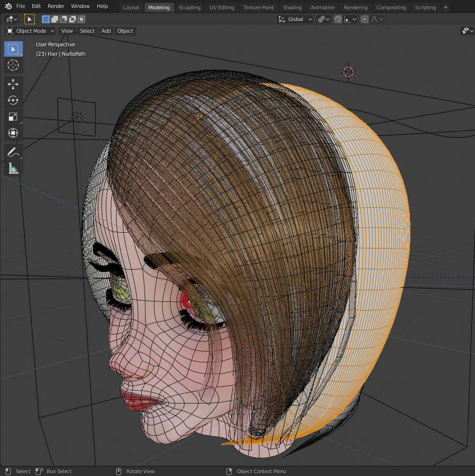Screen dimensions: 475x476
Task: Switch to the Animation workspace tab
Action: click(x=322, y=7)
